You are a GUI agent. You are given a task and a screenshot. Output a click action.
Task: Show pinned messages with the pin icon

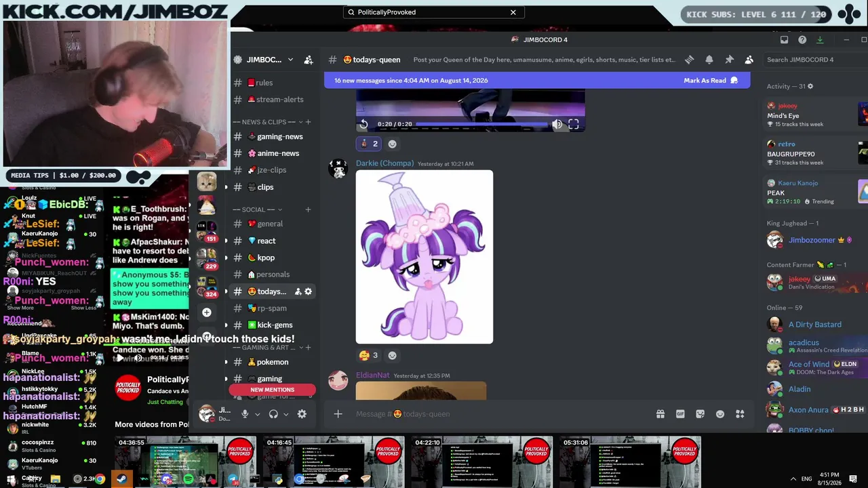pyautogui.click(x=729, y=60)
